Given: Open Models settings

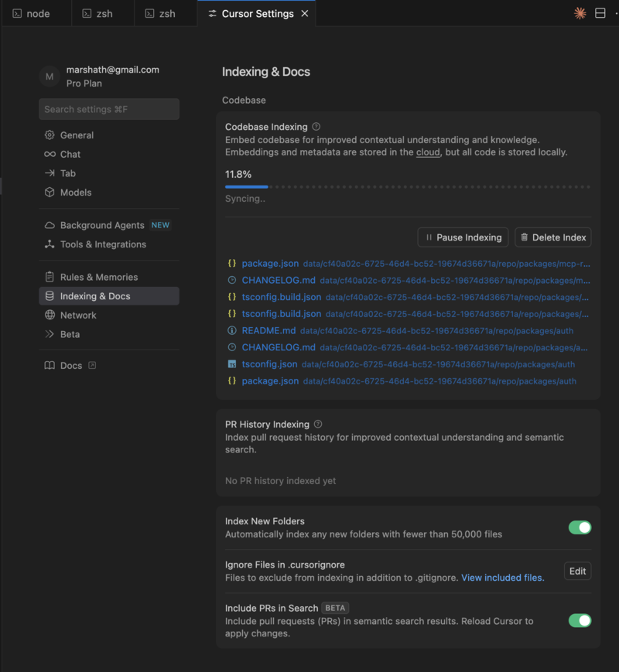Looking at the screenshot, I should 109,193.
